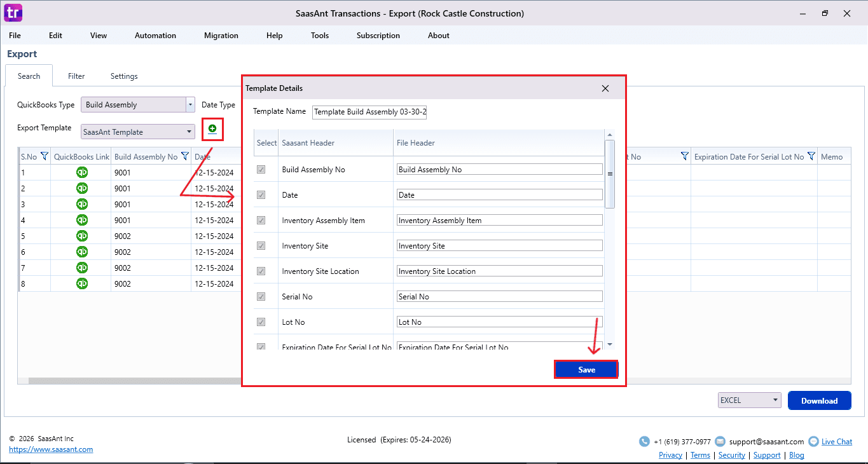Click the Template Name input field

click(x=369, y=113)
